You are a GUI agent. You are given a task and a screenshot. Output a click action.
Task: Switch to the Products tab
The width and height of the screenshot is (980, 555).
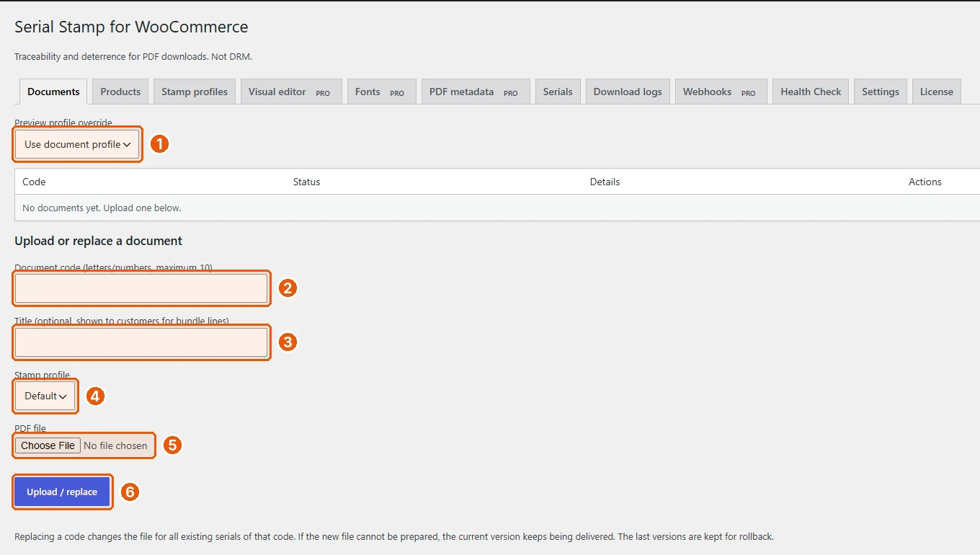click(x=120, y=92)
